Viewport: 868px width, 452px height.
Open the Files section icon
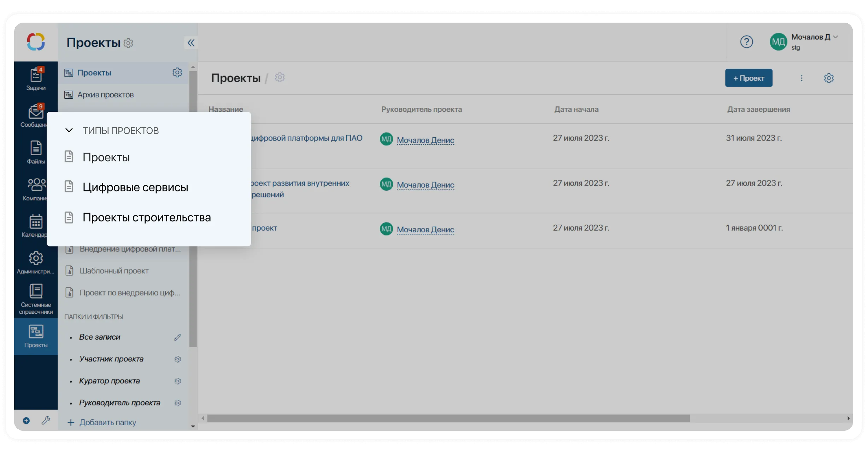click(36, 152)
